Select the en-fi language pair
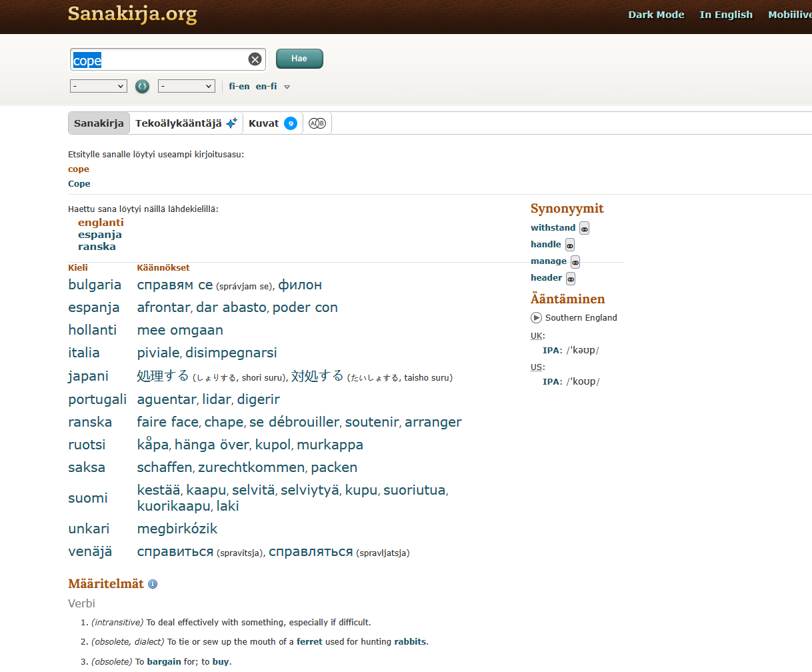This screenshot has width=812, height=672. pos(266,86)
